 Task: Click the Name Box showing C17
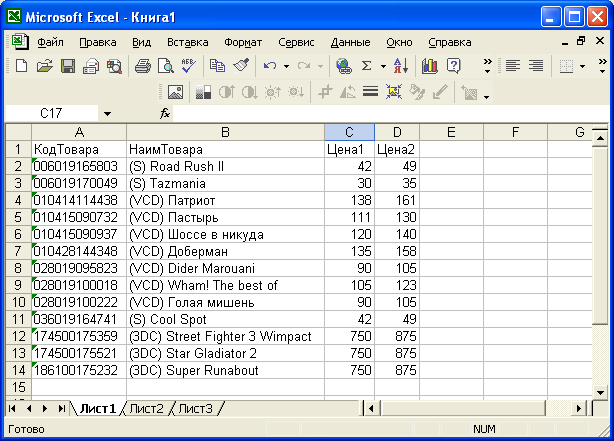(52, 114)
